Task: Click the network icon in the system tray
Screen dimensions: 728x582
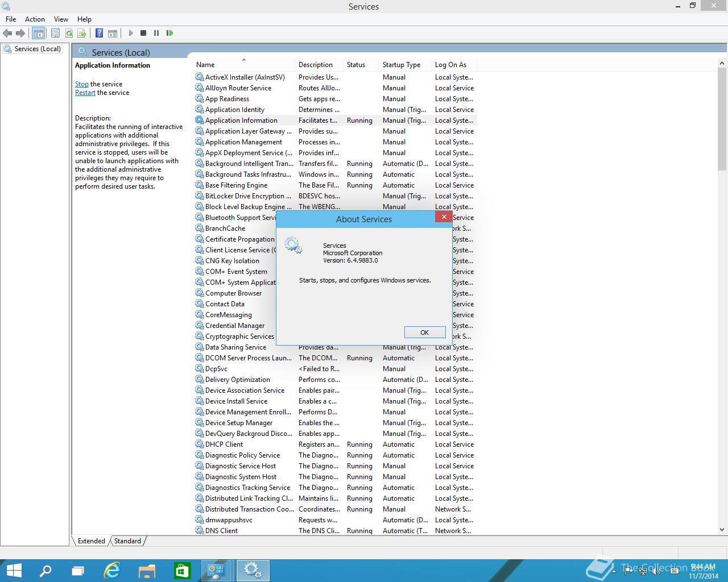Action: (x=643, y=571)
